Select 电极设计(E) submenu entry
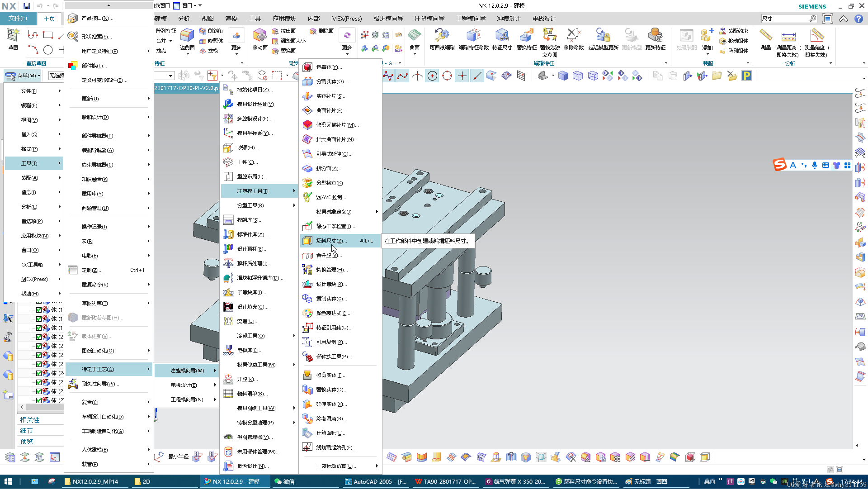Viewport: 868px width, 490px height. tap(186, 385)
